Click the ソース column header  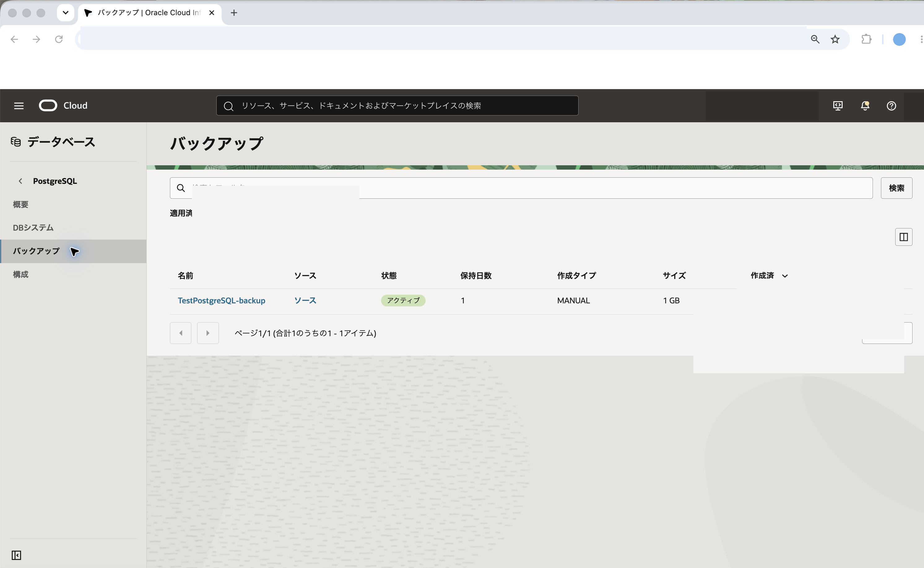coord(306,276)
